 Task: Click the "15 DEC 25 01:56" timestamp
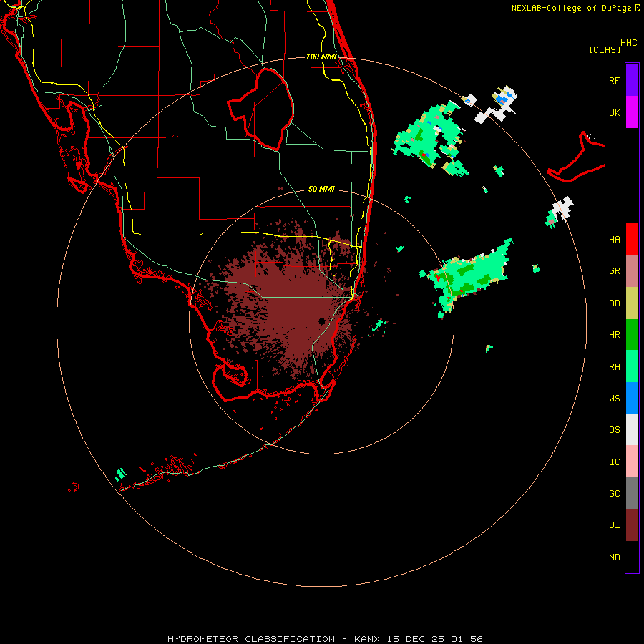tap(434, 639)
